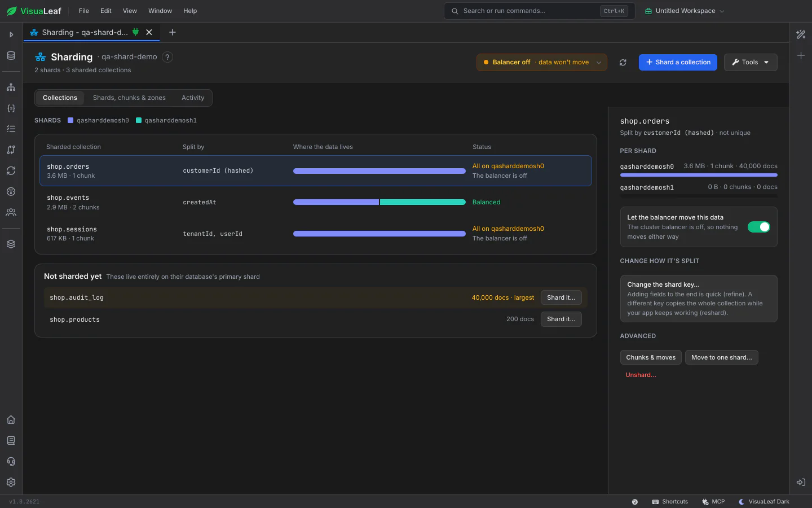This screenshot has width=812, height=508.
Task: Open the 'Balancer off' dropdown
Action: tap(541, 62)
